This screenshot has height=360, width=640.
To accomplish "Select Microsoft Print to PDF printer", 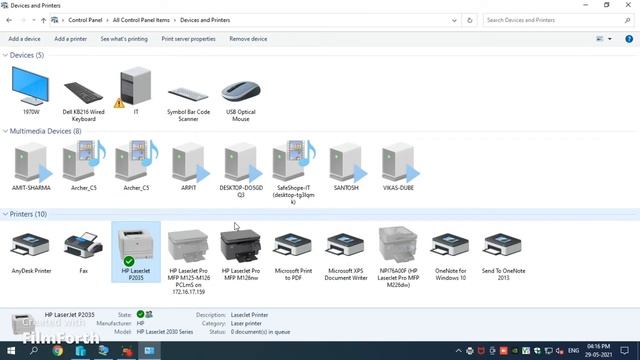I will tap(293, 256).
